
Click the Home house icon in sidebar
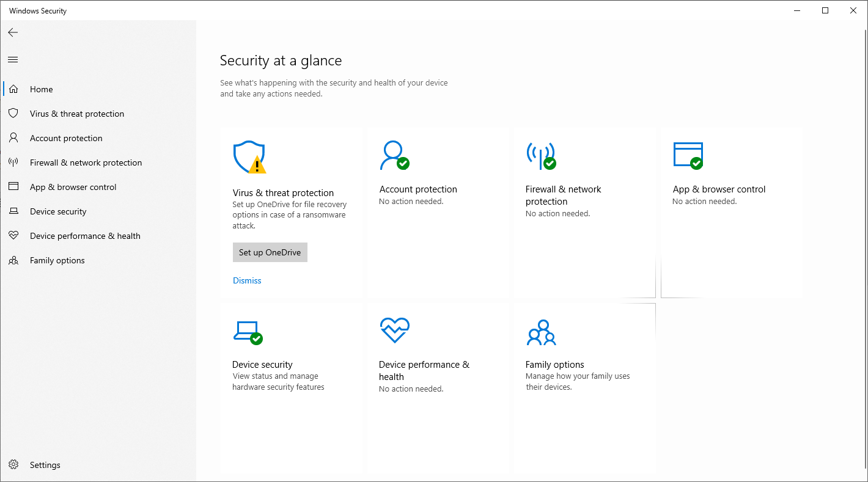point(13,89)
